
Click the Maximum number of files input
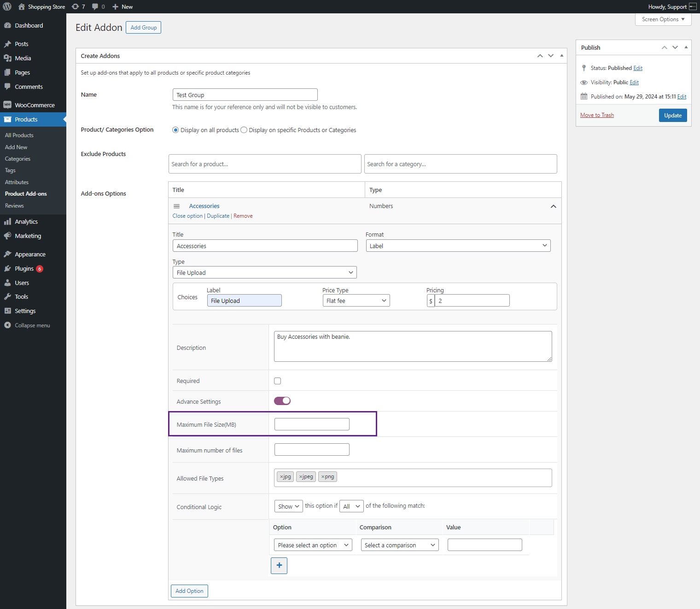pos(312,450)
